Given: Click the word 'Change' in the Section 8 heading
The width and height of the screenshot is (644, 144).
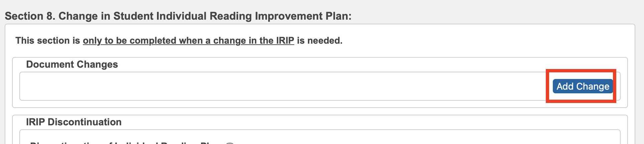Looking at the screenshot, I should [78, 16].
